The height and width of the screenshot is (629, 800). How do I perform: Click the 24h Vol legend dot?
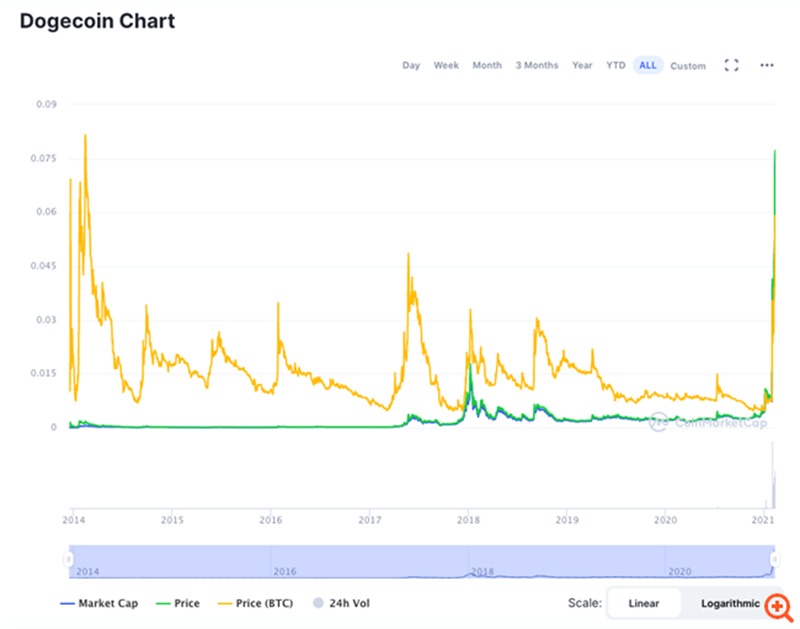[x=318, y=603]
